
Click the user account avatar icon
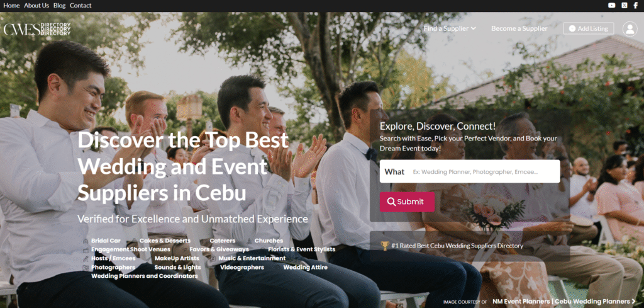pyautogui.click(x=630, y=29)
